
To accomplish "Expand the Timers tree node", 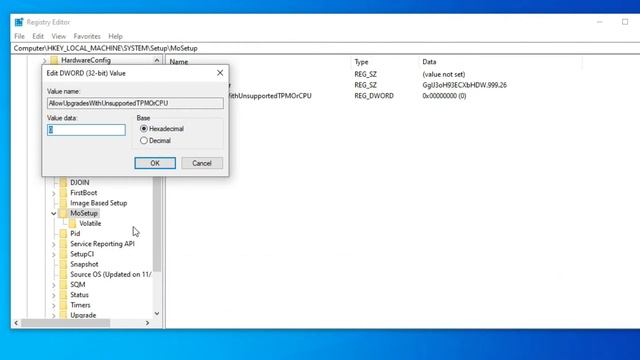I will coord(53,305).
